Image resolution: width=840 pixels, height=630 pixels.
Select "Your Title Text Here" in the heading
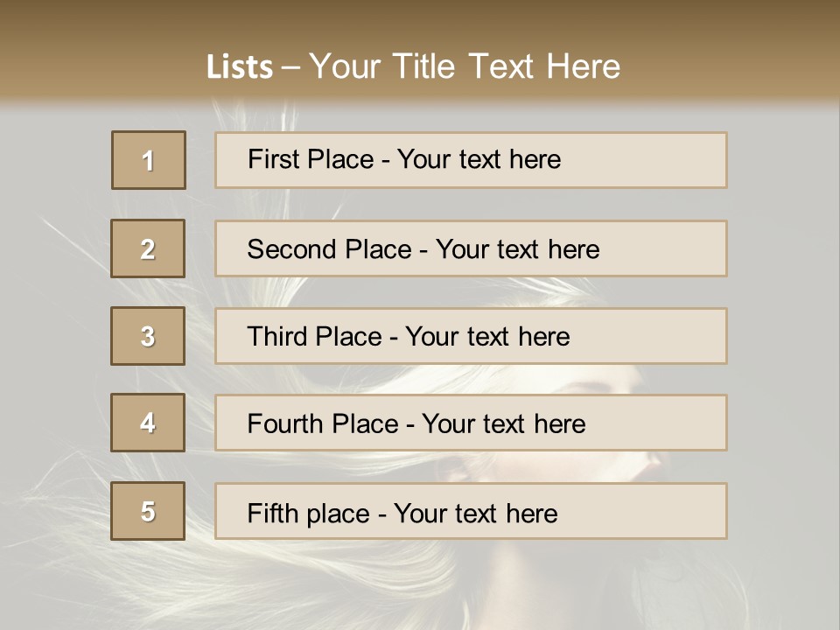(x=465, y=66)
